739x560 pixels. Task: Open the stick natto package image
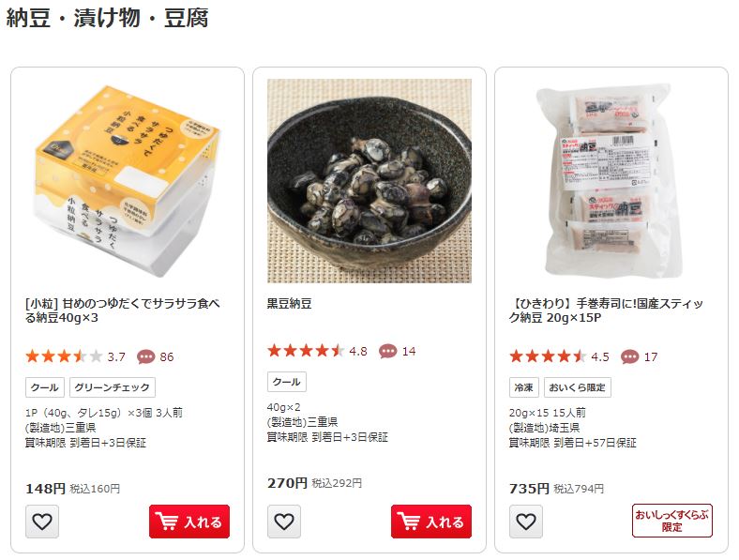tap(611, 181)
